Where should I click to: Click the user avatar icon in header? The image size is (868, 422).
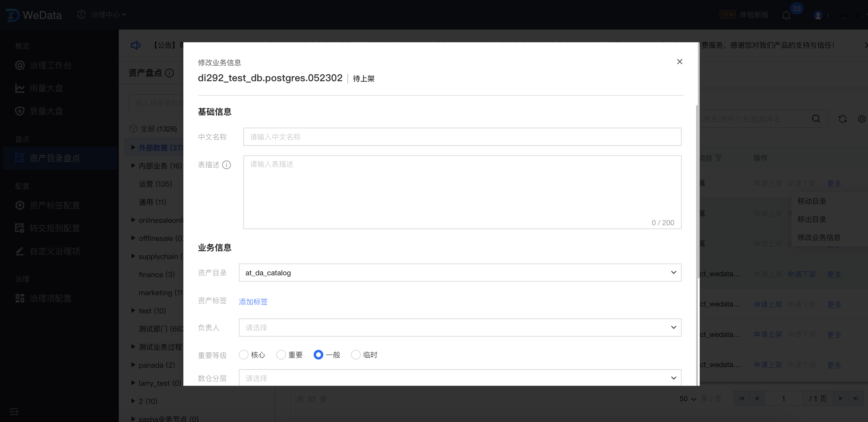click(x=818, y=15)
